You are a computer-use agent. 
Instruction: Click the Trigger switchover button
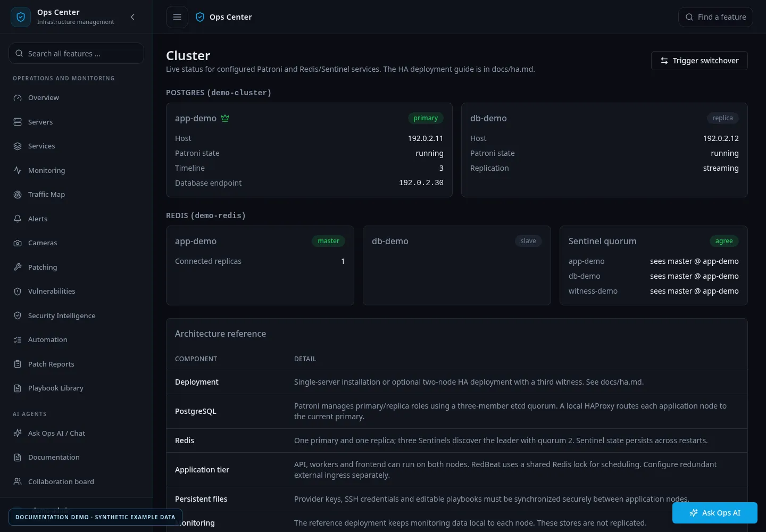[x=700, y=61]
